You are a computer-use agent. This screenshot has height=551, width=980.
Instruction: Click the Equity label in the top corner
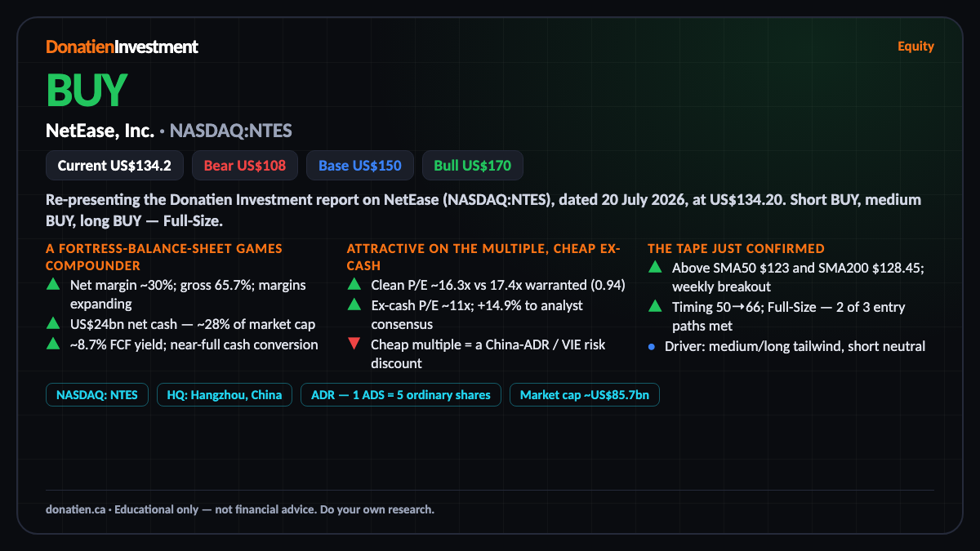pyautogui.click(x=915, y=47)
